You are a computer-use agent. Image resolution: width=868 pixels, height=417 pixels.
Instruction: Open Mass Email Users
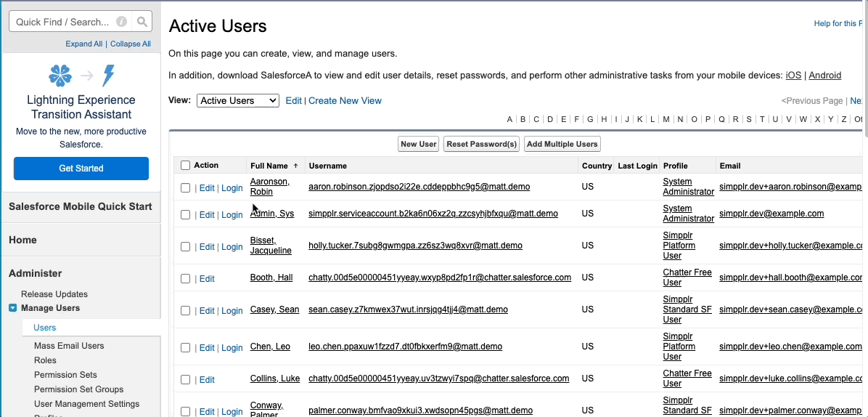(x=69, y=346)
